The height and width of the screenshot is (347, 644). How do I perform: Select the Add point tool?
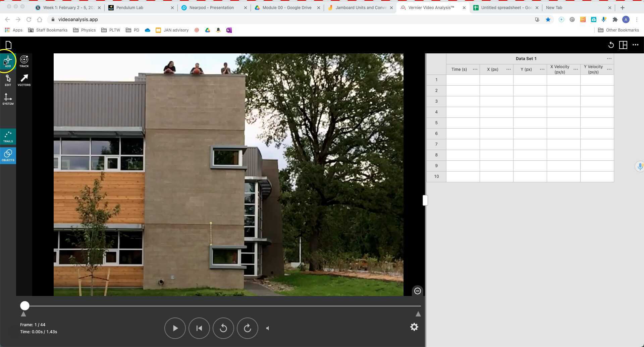pyautogui.click(x=8, y=61)
